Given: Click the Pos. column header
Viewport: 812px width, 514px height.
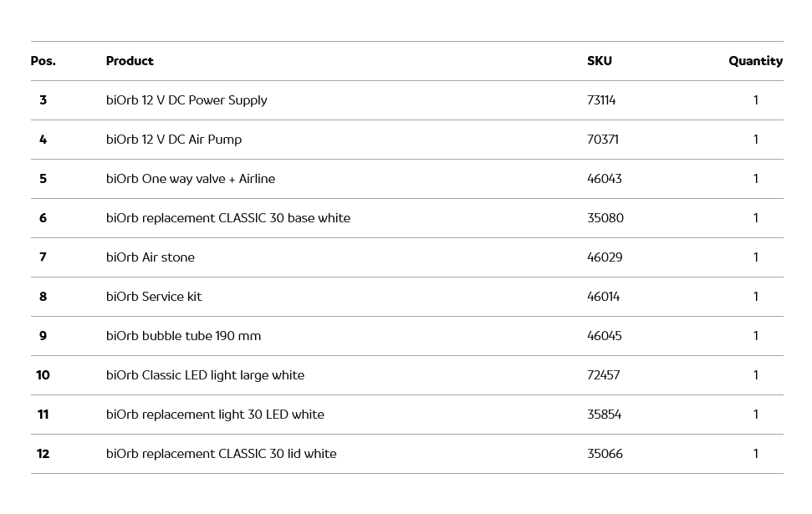Looking at the screenshot, I should pyautogui.click(x=43, y=61).
